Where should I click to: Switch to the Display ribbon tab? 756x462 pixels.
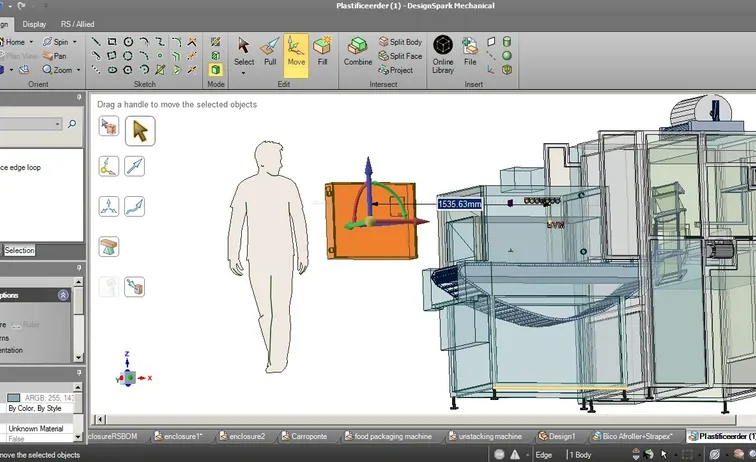(x=34, y=23)
